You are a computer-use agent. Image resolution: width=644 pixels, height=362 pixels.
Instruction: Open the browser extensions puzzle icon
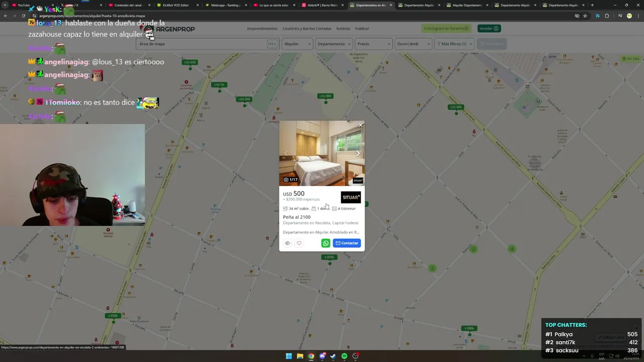(607, 16)
